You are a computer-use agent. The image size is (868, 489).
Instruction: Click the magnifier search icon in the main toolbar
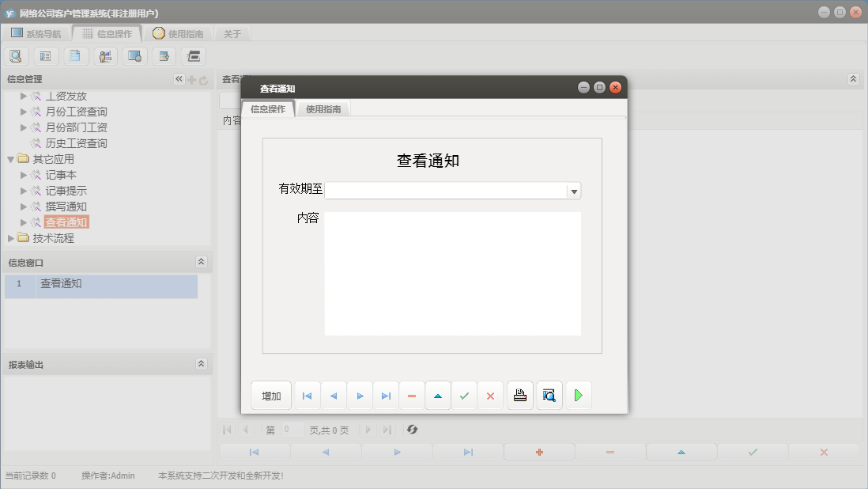point(16,55)
